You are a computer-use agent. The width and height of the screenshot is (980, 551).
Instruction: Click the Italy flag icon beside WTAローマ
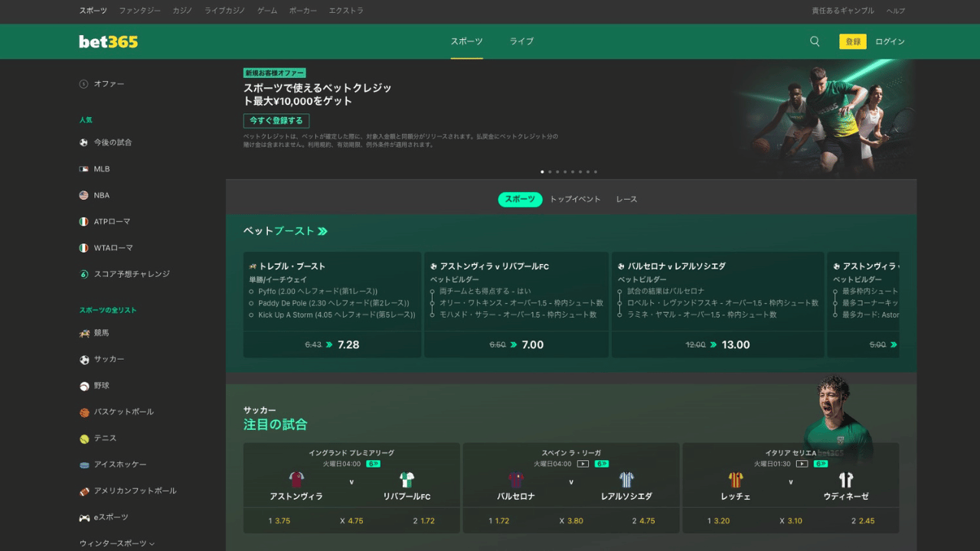84,248
